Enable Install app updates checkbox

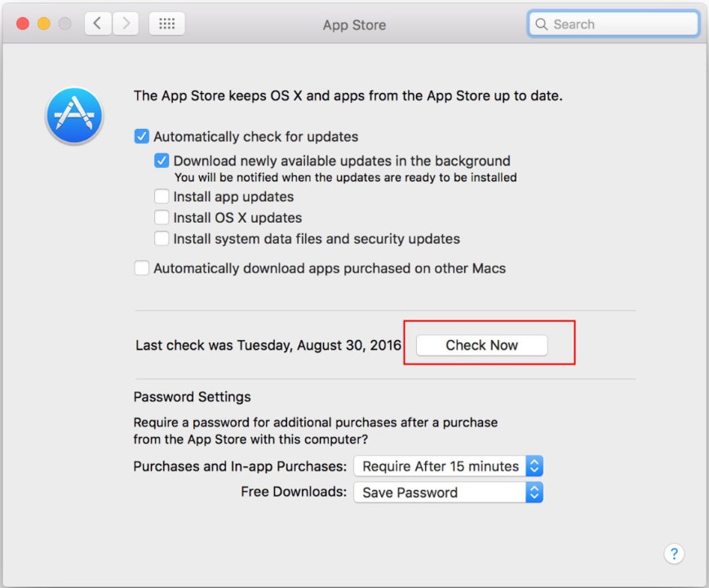[162, 197]
